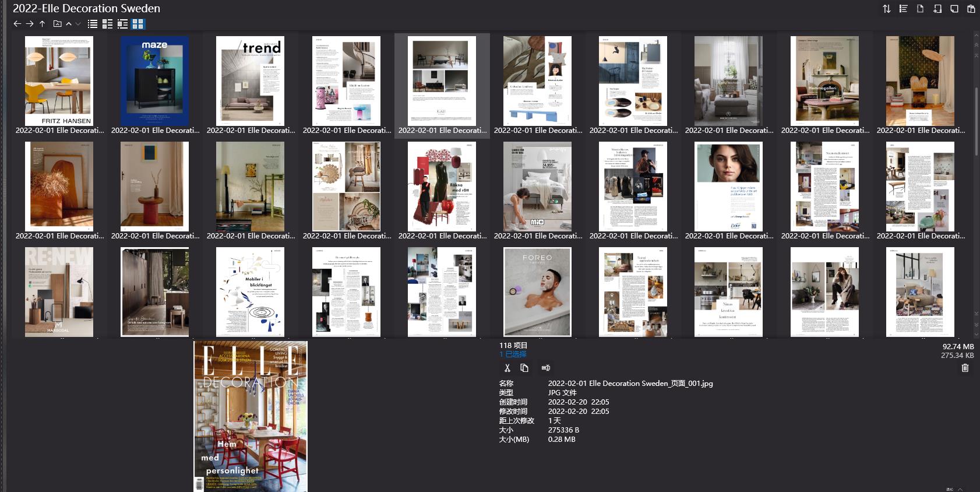Click the 118 项目 item count
This screenshot has height=492, width=980.
tap(513, 345)
